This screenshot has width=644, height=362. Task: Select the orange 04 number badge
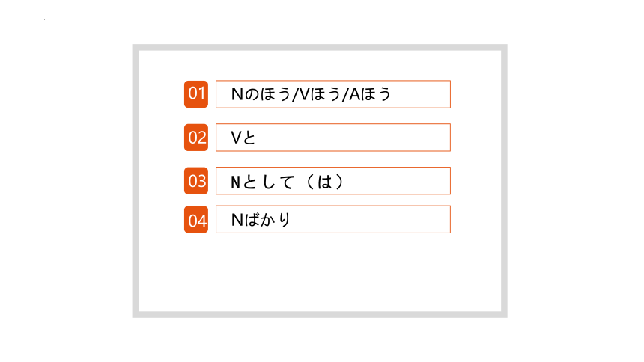click(196, 220)
